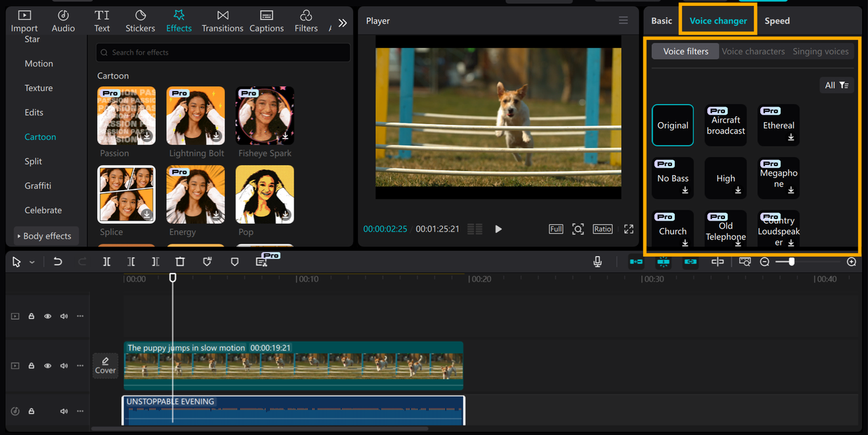This screenshot has height=435, width=868.
Task: Add a plain marker on the timeline
Action: tap(235, 261)
